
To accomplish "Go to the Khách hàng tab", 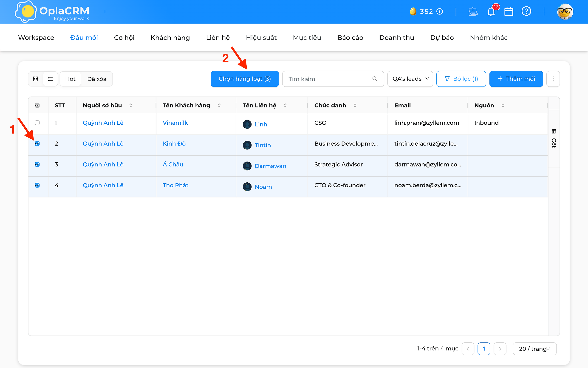I will click(170, 38).
